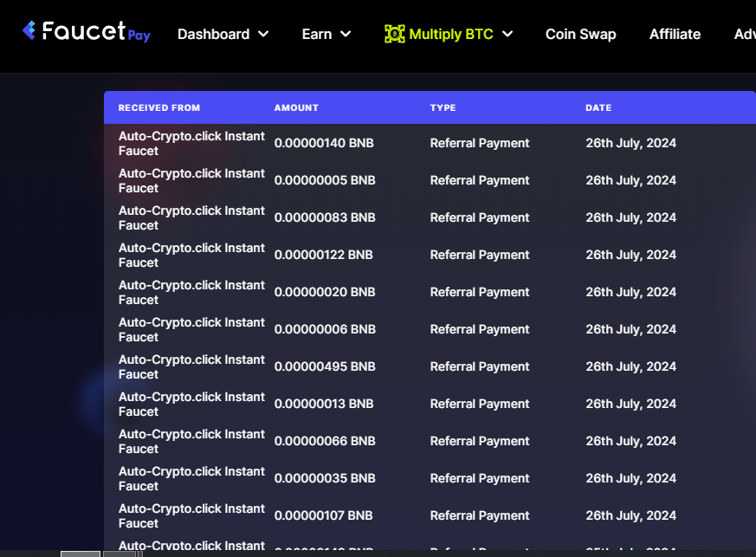Click the date in 0.00000122 BNB row

point(630,255)
